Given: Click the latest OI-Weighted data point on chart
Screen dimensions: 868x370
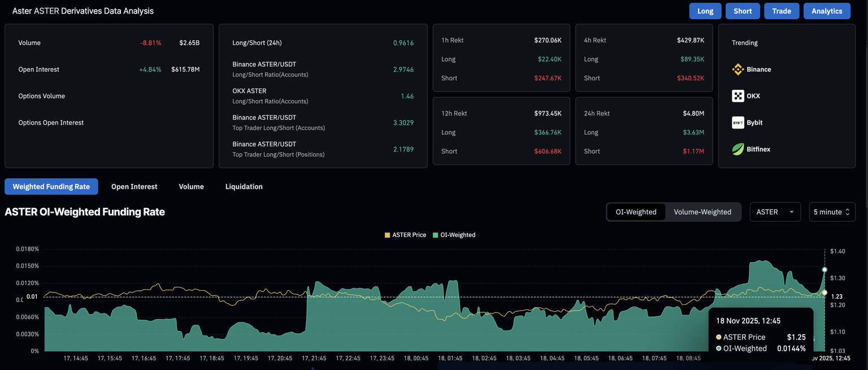Looking at the screenshot, I should coord(824,270).
